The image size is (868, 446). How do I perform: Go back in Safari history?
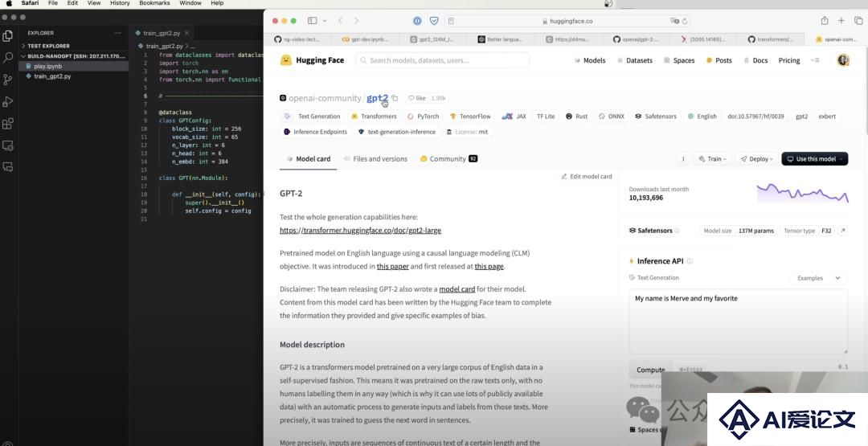340,20
